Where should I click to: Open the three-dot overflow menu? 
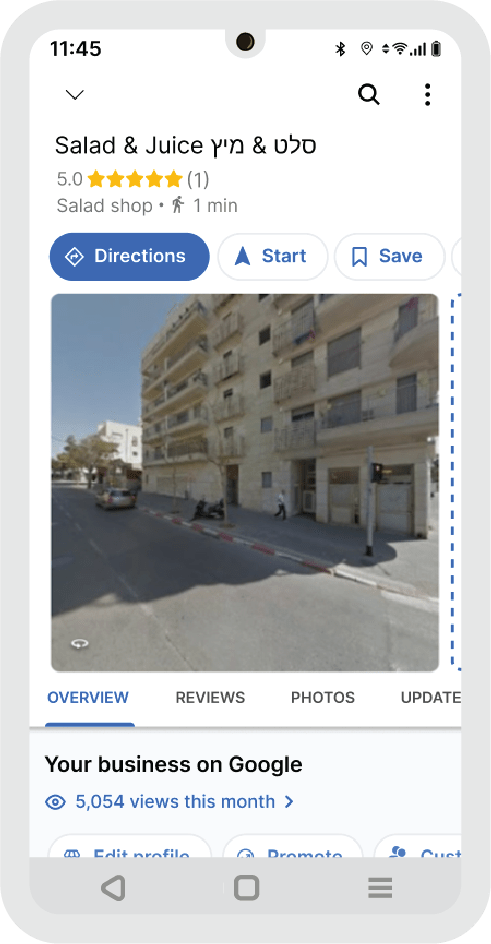tap(427, 95)
